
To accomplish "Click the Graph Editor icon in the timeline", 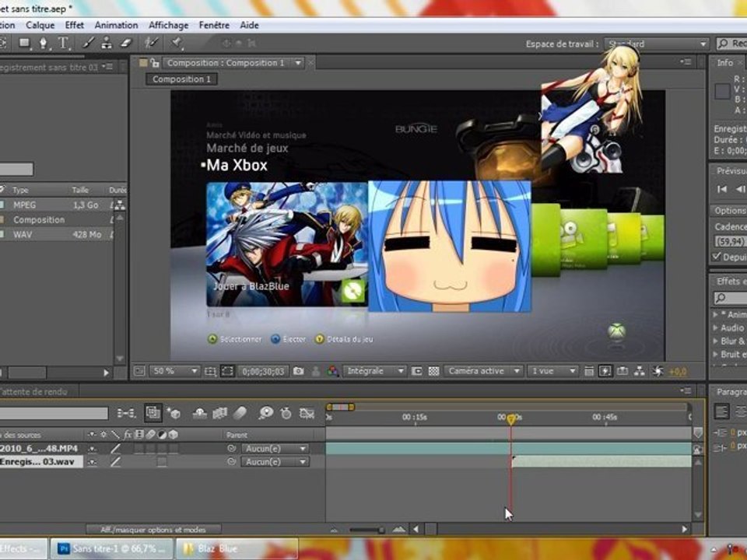I will point(307,413).
